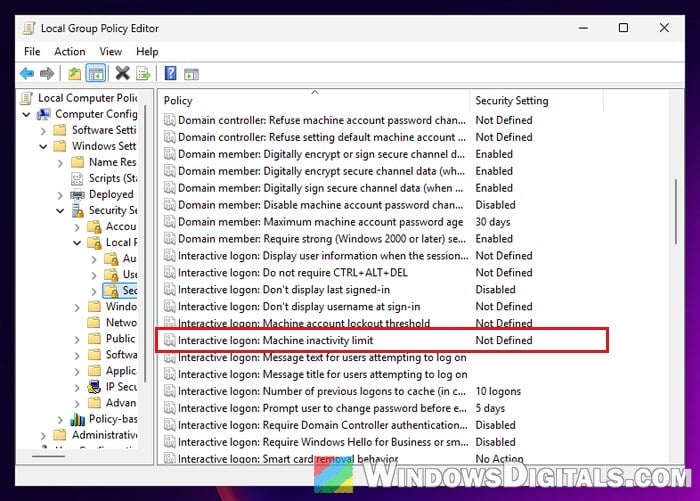This screenshot has height=501, width=700.
Task: Sort by the Security Setting column header
Action: point(537,101)
